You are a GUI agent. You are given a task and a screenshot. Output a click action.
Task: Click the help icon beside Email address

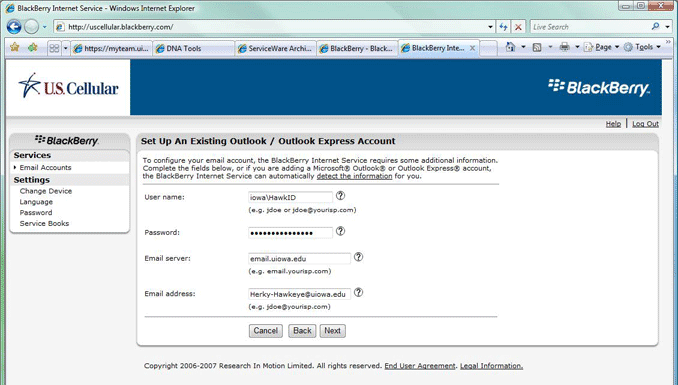click(358, 293)
